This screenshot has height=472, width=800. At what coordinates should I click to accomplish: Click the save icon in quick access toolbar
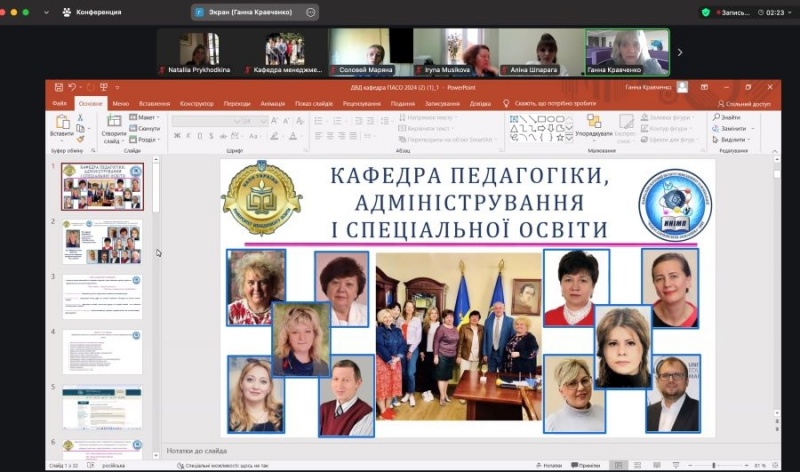coord(59,88)
